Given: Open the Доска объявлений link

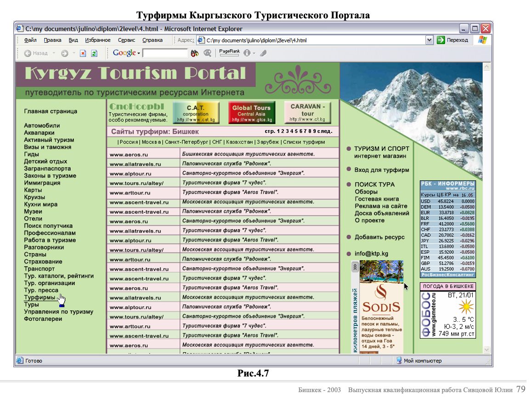Looking at the screenshot, I should pyautogui.click(x=382, y=213).
